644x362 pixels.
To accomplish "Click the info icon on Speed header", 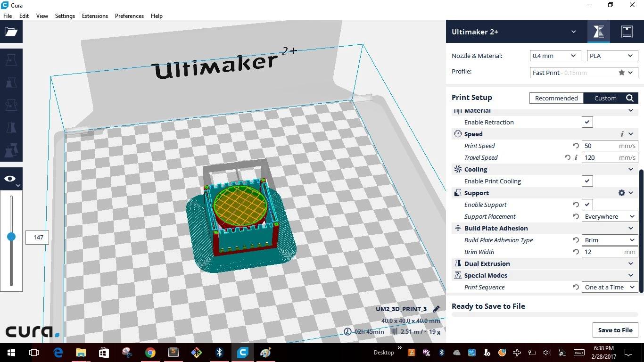I will coord(622,134).
